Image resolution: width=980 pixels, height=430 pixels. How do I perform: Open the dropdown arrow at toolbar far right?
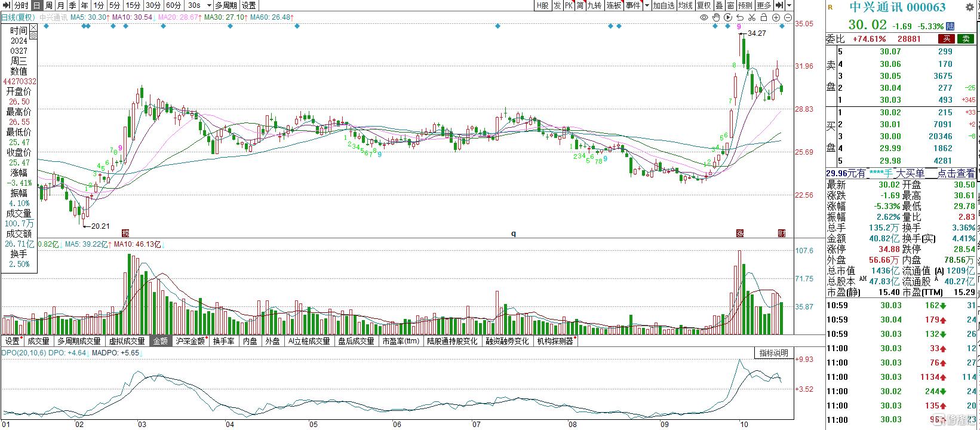[x=789, y=5]
